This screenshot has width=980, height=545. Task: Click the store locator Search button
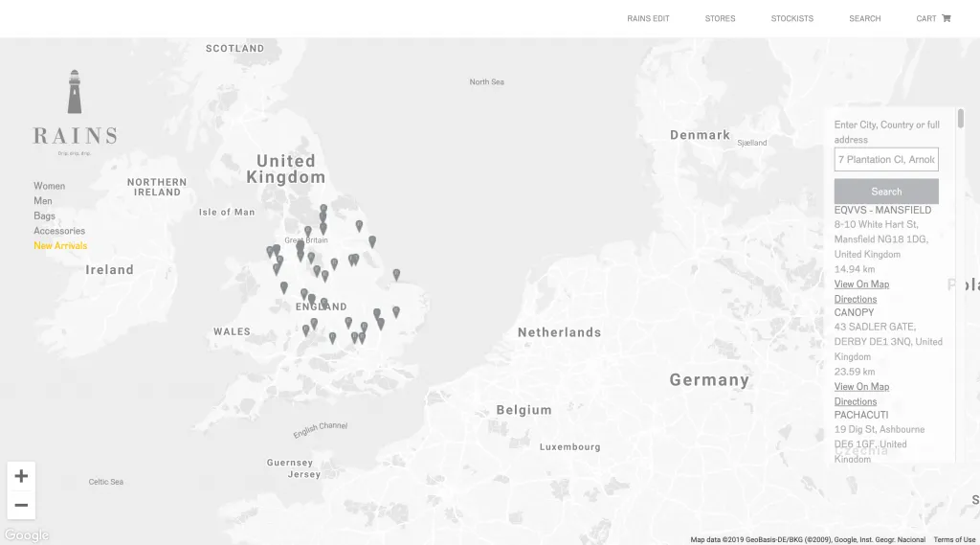point(886,192)
